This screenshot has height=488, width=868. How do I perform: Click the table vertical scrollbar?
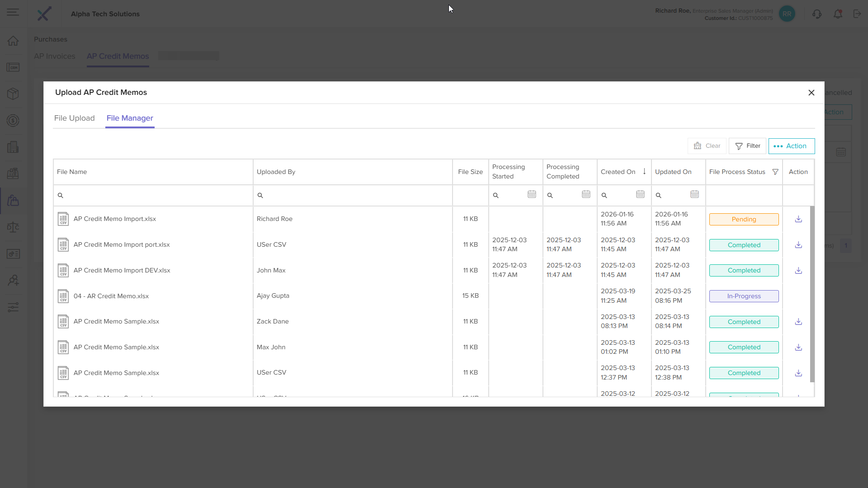pyautogui.click(x=812, y=294)
